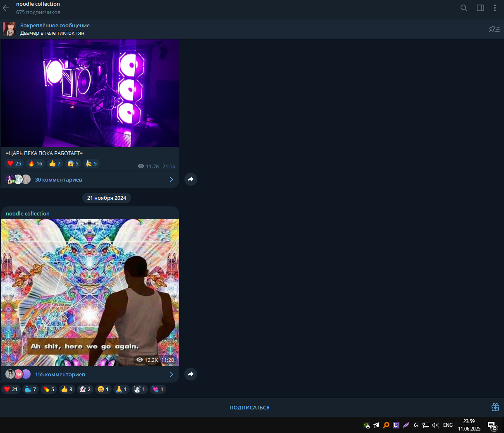Open the purple feather tray icon
This screenshot has width=504, height=433.
click(406, 425)
